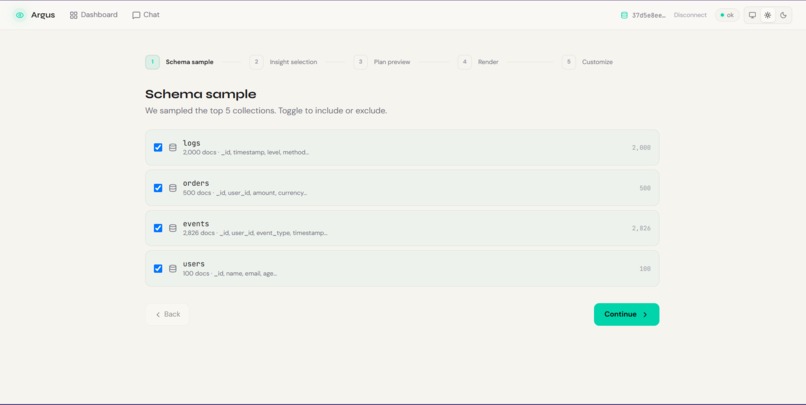The width and height of the screenshot is (806, 405).
Task: Click the database connection icon beside 37d5e8ee
Action: click(x=624, y=15)
